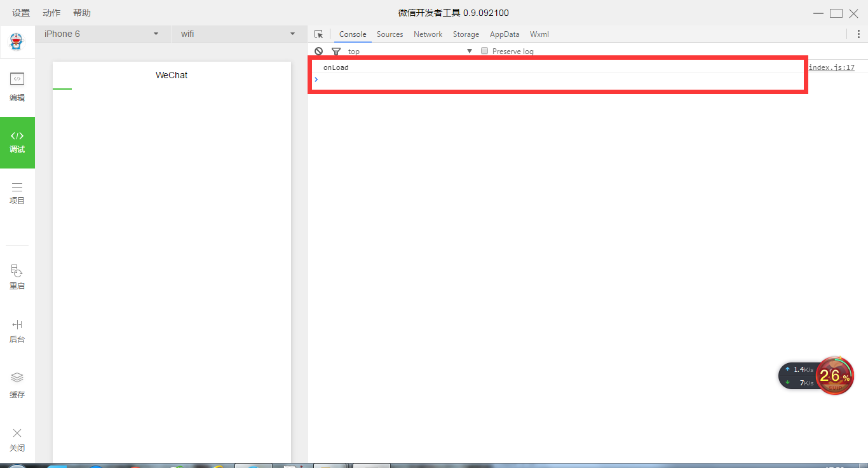
Task: Enable the Preserve log checkbox
Action: (484, 51)
